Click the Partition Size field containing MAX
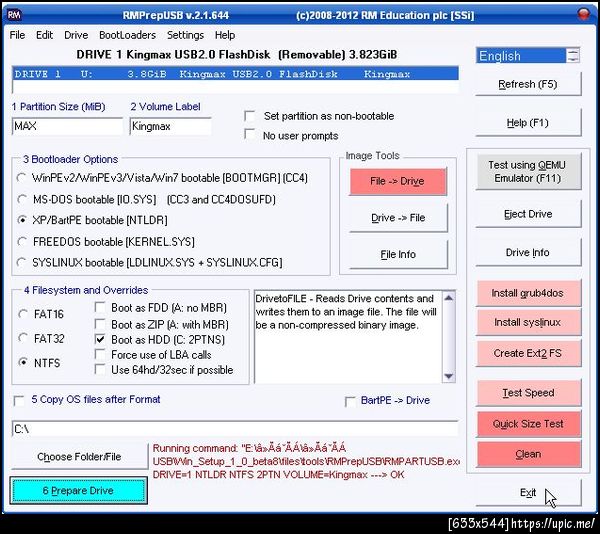 click(x=67, y=126)
